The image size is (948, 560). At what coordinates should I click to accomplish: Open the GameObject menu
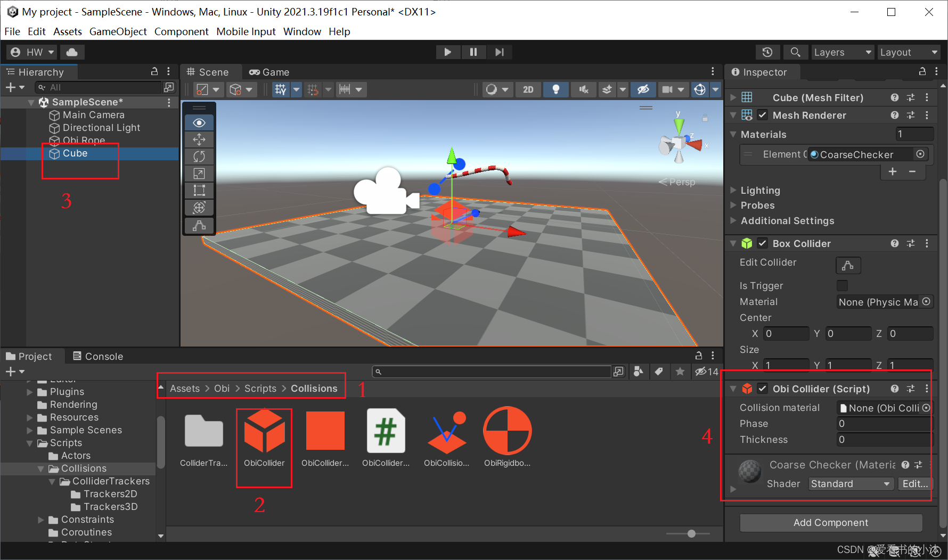[118, 31]
